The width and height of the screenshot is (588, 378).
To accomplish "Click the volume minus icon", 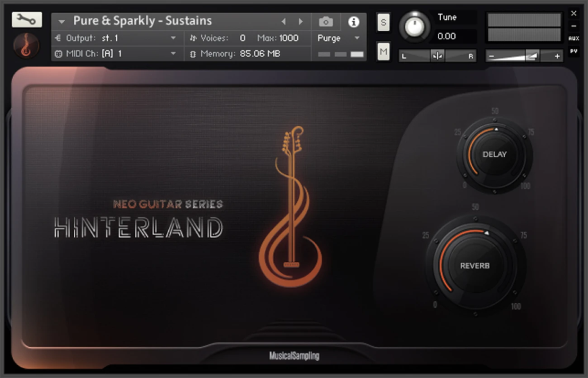I will click(491, 56).
